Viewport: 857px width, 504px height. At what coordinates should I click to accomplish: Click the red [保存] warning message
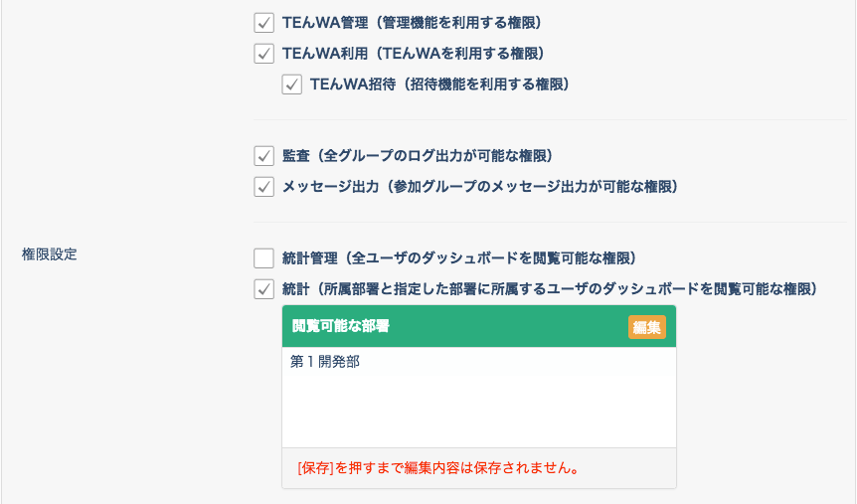click(x=438, y=468)
